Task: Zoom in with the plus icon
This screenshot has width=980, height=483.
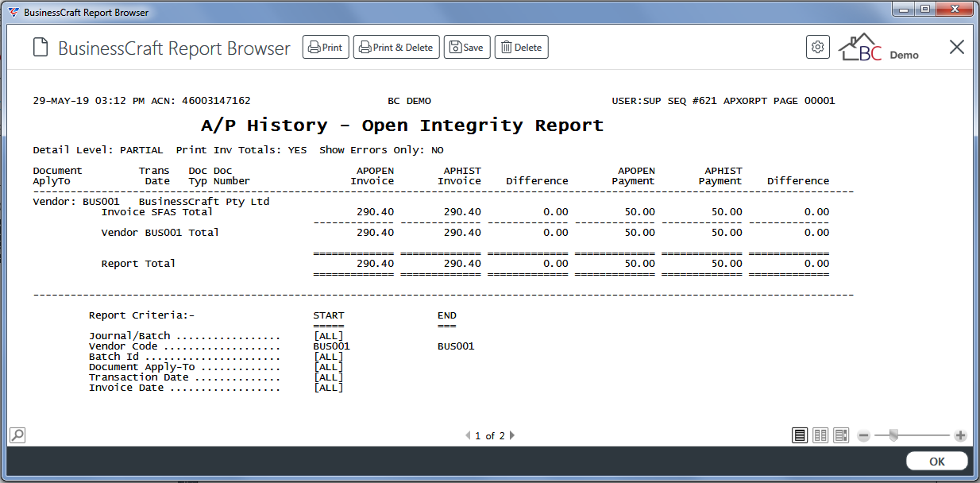Action: [x=960, y=435]
